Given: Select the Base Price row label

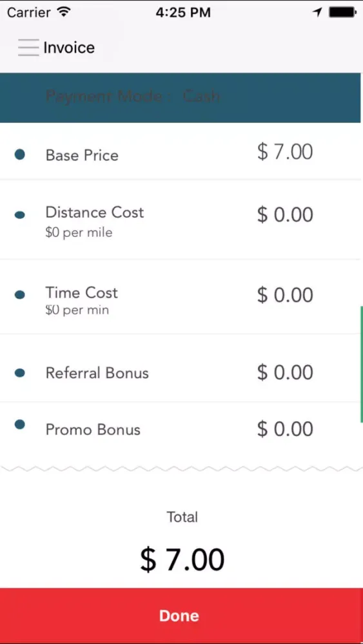Looking at the screenshot, I should pyautogui.click(x=82, y=155).
